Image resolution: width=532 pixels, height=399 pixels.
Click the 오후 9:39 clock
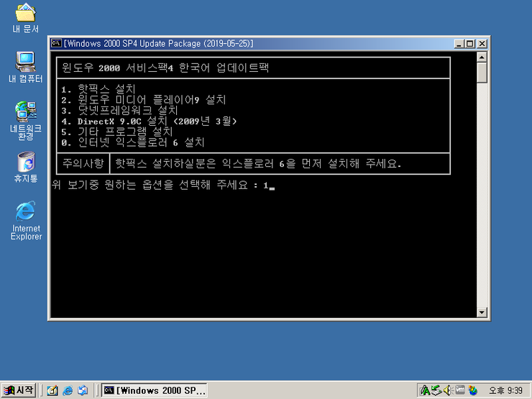(505, 391)
